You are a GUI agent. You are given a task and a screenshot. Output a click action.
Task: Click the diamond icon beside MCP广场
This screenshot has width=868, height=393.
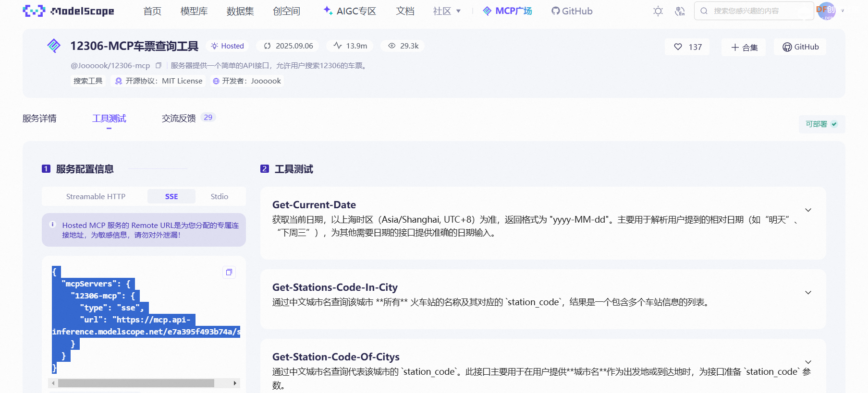point(487,11)
